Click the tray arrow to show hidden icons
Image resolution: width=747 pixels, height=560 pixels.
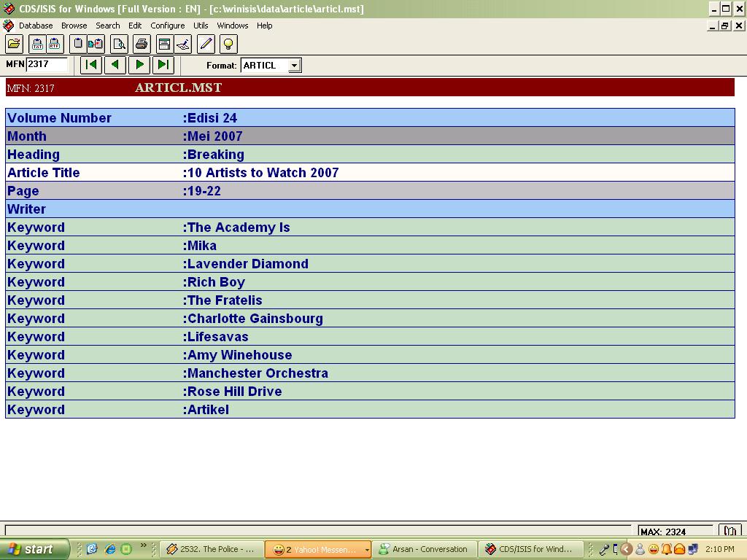point(627,549)
